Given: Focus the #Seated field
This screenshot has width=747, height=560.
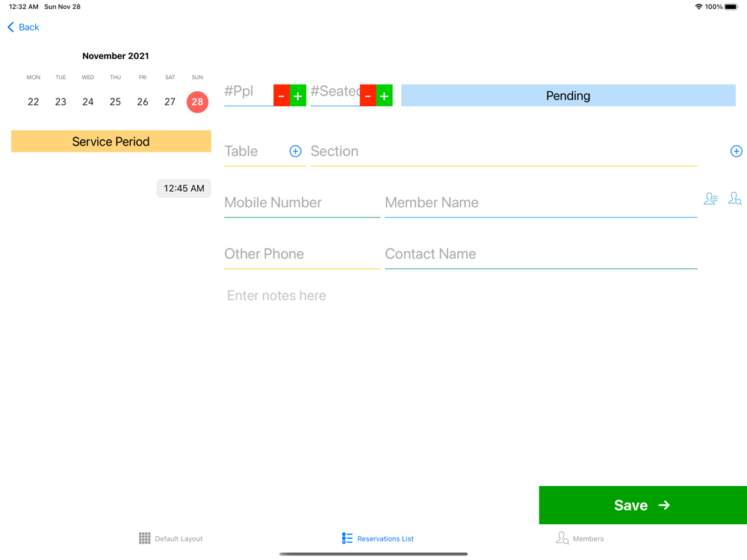Looking at the screenshot, I should [x=335, y=94].
